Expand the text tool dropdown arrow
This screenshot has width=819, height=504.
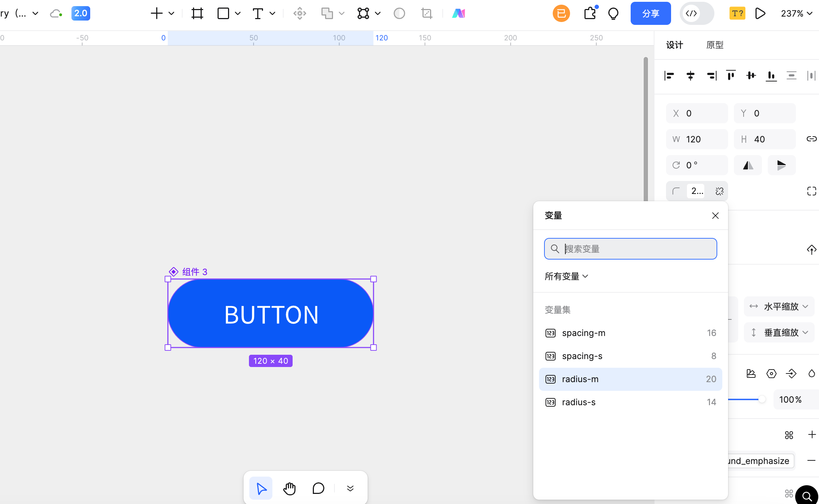tap(272, 13)
